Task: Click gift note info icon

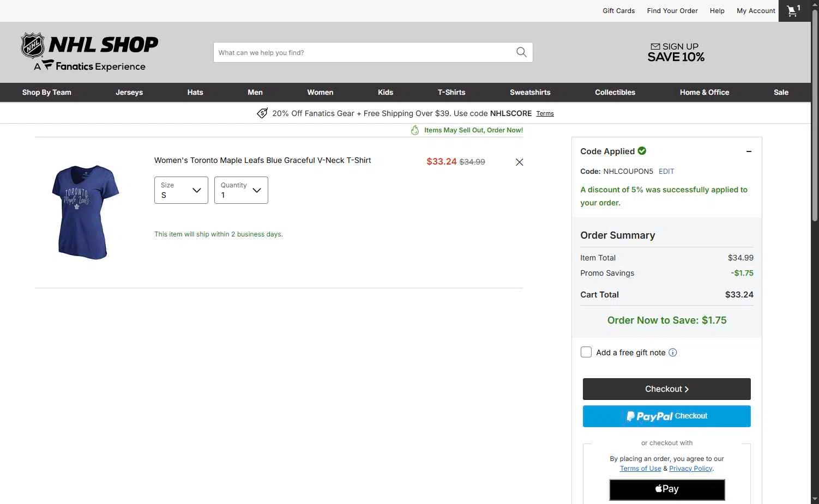Action: (673, 353)
